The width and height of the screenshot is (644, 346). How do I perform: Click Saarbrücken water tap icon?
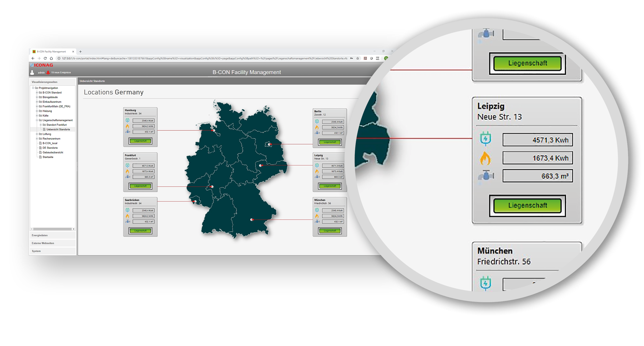[128, 221]
